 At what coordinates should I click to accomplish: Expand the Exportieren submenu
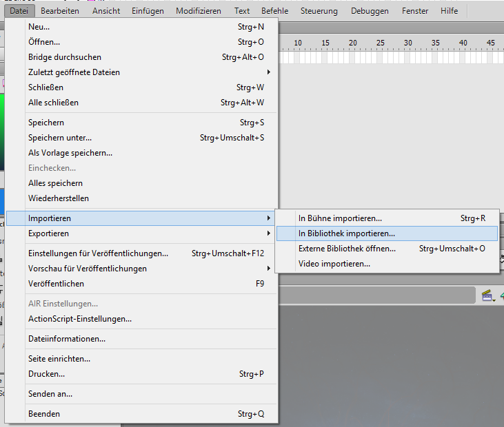[x=141, y=233]
